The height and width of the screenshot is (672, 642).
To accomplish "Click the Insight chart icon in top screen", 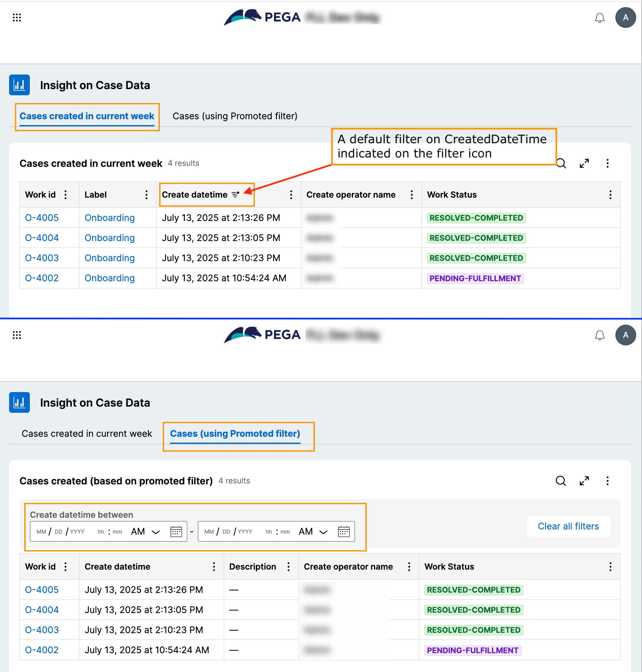I will coord(19,85).
